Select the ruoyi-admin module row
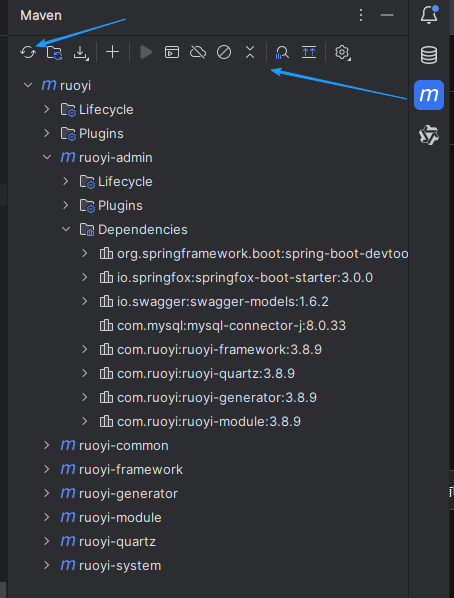454x598 pixels. [x=208, y=158]
